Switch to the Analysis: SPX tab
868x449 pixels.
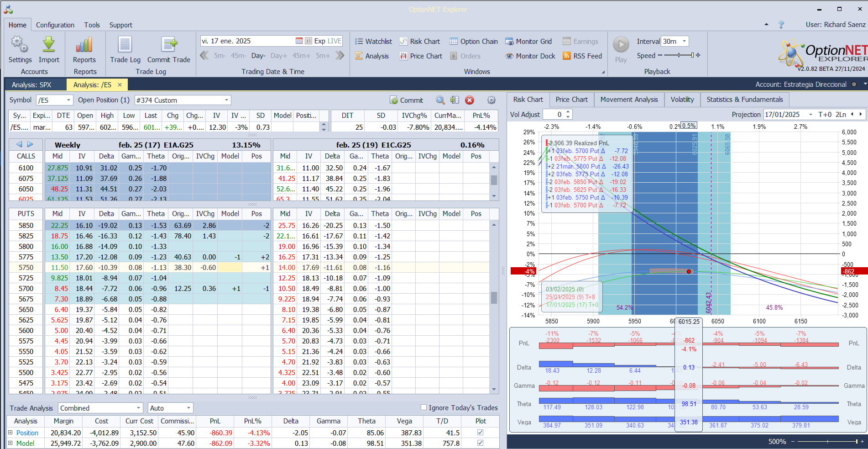coord(31,85)
